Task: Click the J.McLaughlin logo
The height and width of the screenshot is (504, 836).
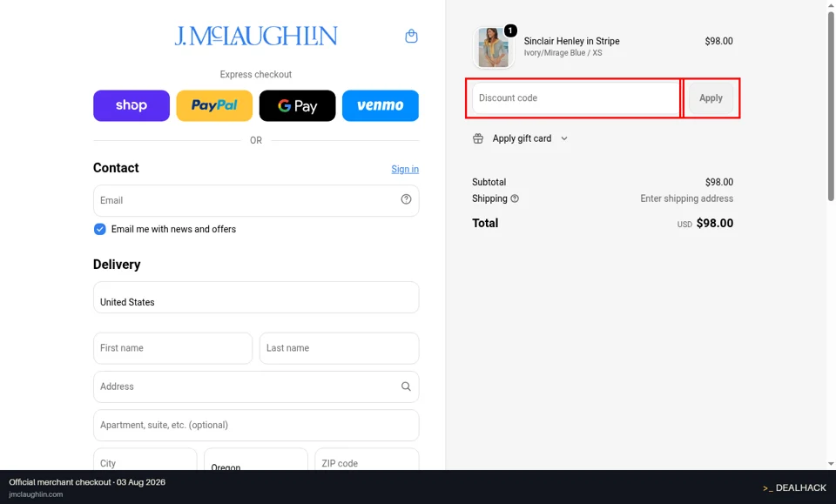Action: click(x=256, y=36)
